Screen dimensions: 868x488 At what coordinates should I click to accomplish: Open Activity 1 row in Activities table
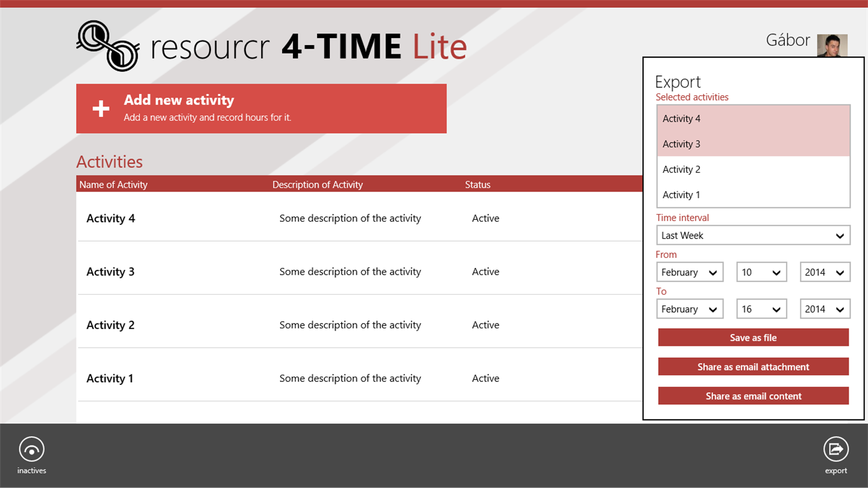[x=360, y=378]
